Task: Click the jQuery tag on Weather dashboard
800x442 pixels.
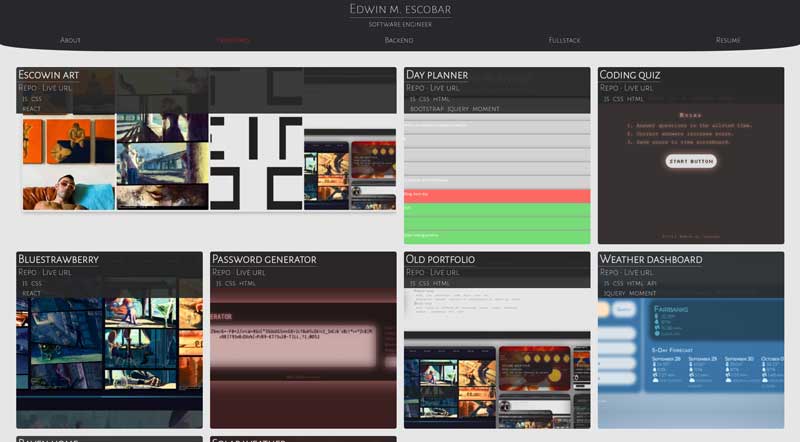Action: pos(614,293)
